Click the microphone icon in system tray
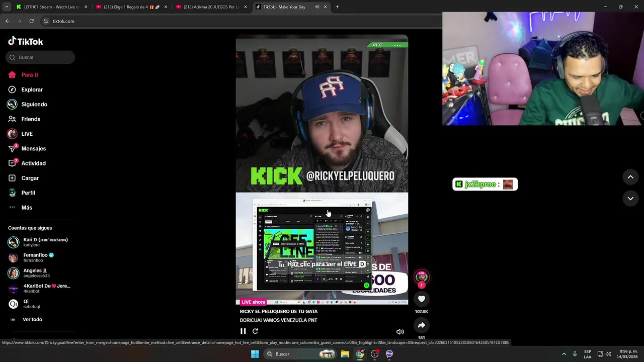Viewport: 644px width, 362px height. coord(575,354)
